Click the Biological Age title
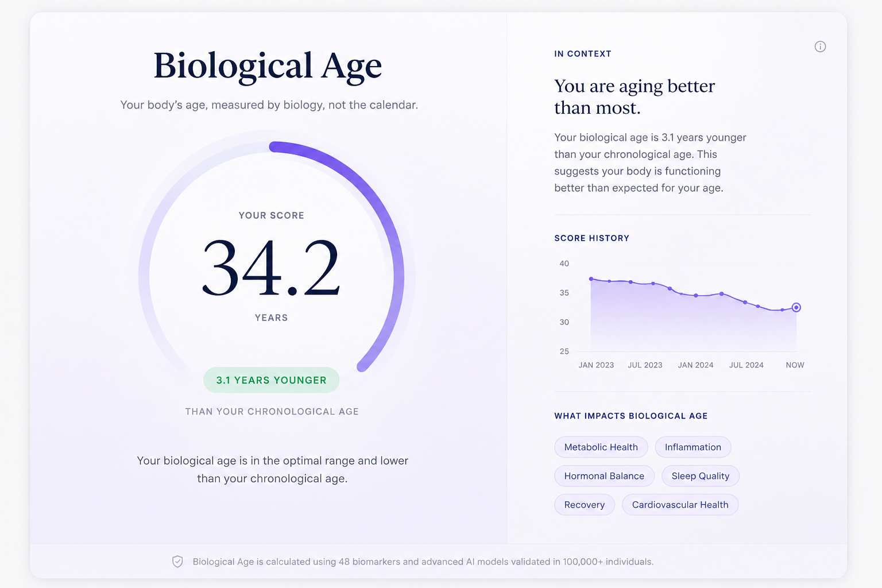 (268, 67)
